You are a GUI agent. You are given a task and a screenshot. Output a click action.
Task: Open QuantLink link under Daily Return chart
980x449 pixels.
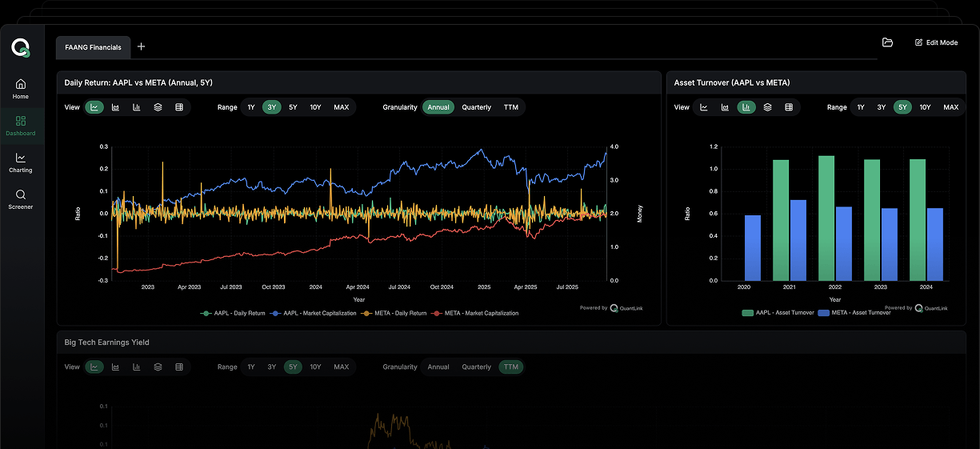[x=628, y=307]
